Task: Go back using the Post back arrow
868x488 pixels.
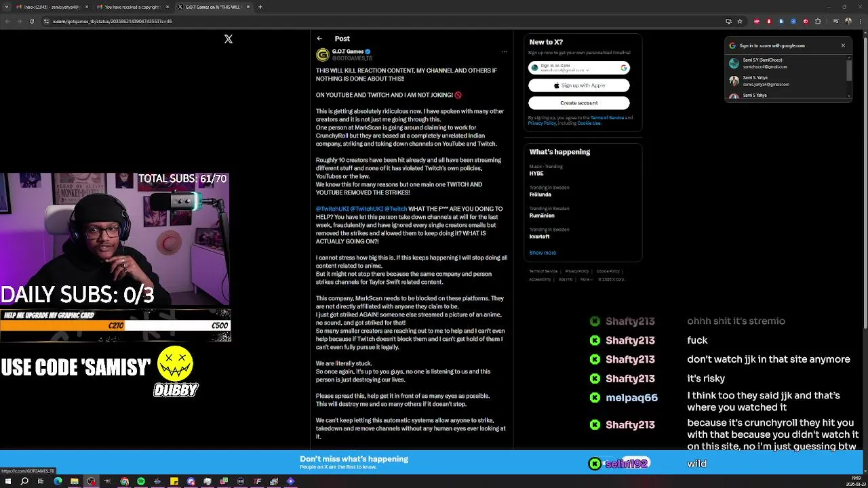Action: pos(319,39)
